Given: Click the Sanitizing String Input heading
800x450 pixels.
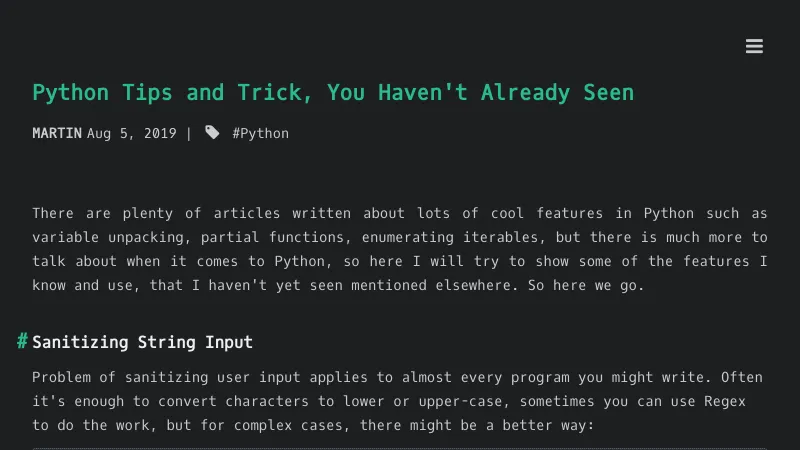Looking at the screenshot, I should pyautogui.click(x=142, y=342).
